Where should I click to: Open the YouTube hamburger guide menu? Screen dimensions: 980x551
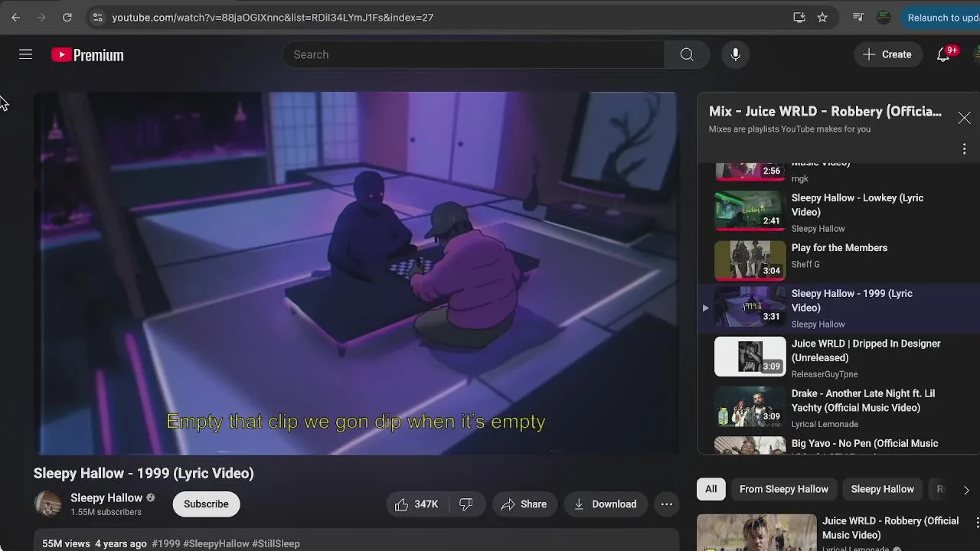25,54
